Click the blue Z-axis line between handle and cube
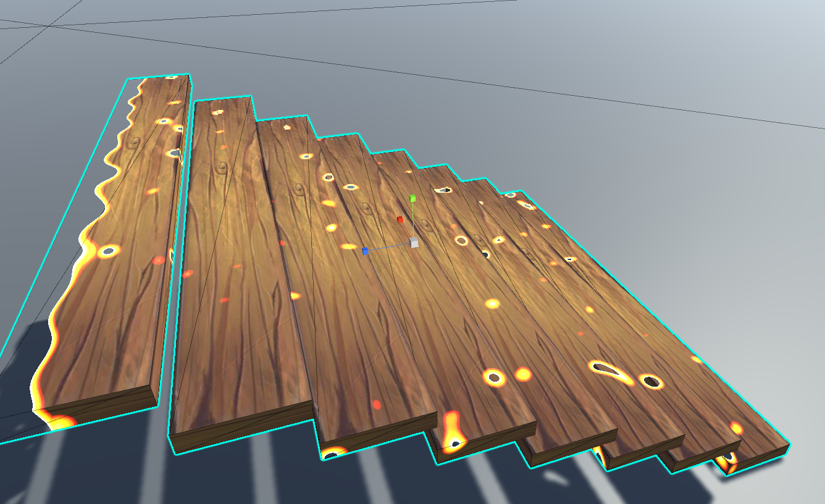 [389, 247]
